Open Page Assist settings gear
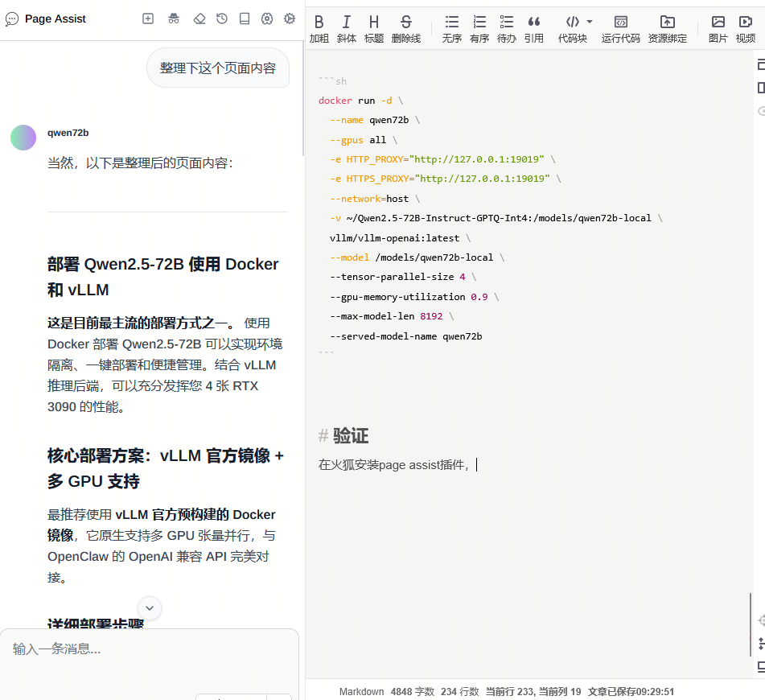Screen dimensions: 765x700 290,19
